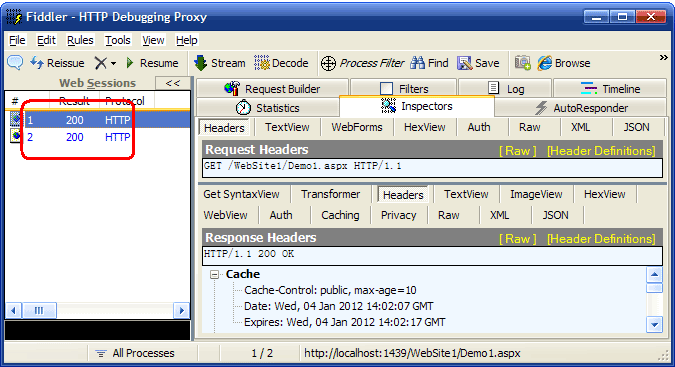The width and height of the screenshot is (675, 367).
Task: Open the request Raw link
Action: point(517,151)
